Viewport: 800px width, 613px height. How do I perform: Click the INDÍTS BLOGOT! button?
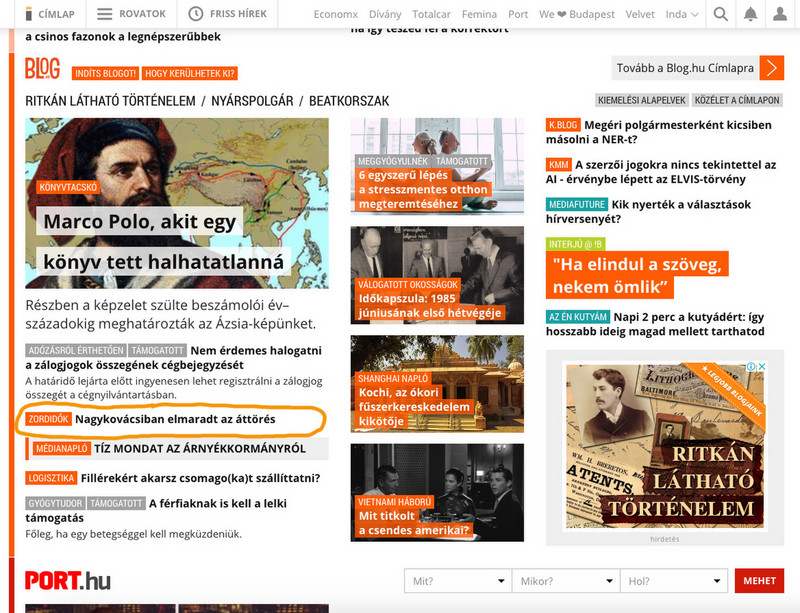click(106, 73)
